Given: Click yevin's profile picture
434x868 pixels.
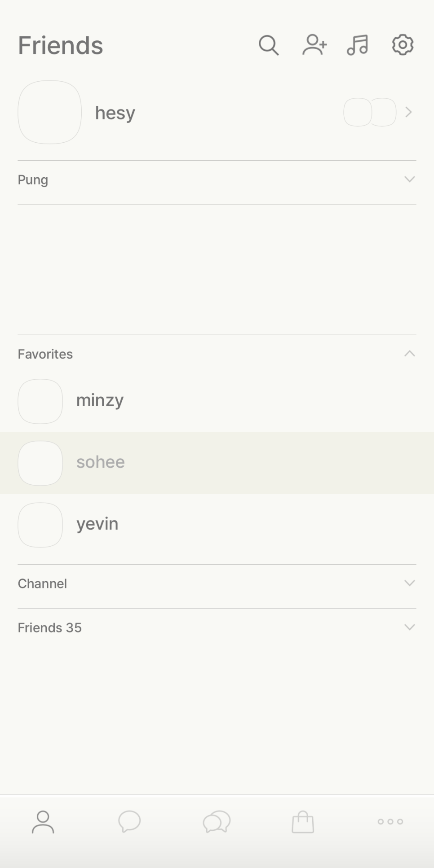Looking at the screenshot, I should pyautogui.click(x=40, y=525).
